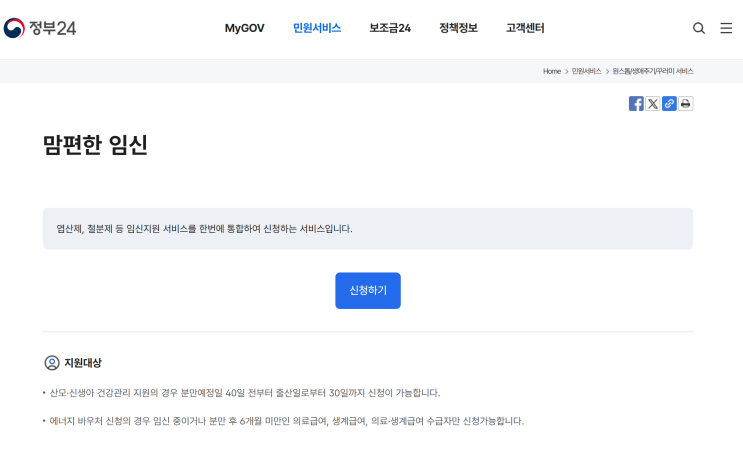Share the page on Facebook
Viewport: 743px width, 456px height.
(x=636, y=103)
